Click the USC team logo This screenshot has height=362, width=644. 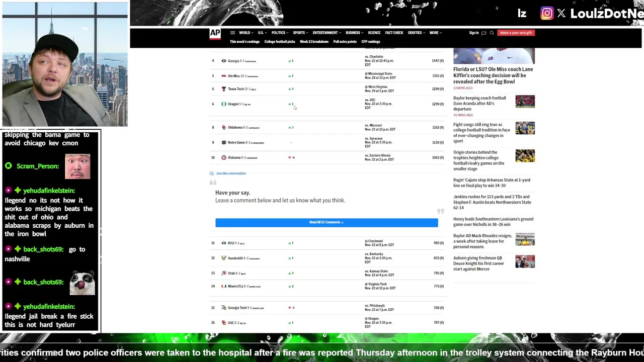point(224,323)
